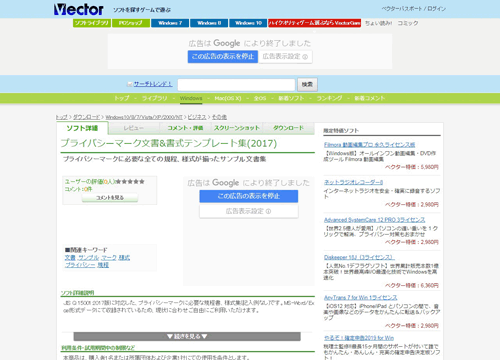Open ライブラリ in the green navigation bar
The height and width of the screenshot is (360, 500).
[155, 98]
